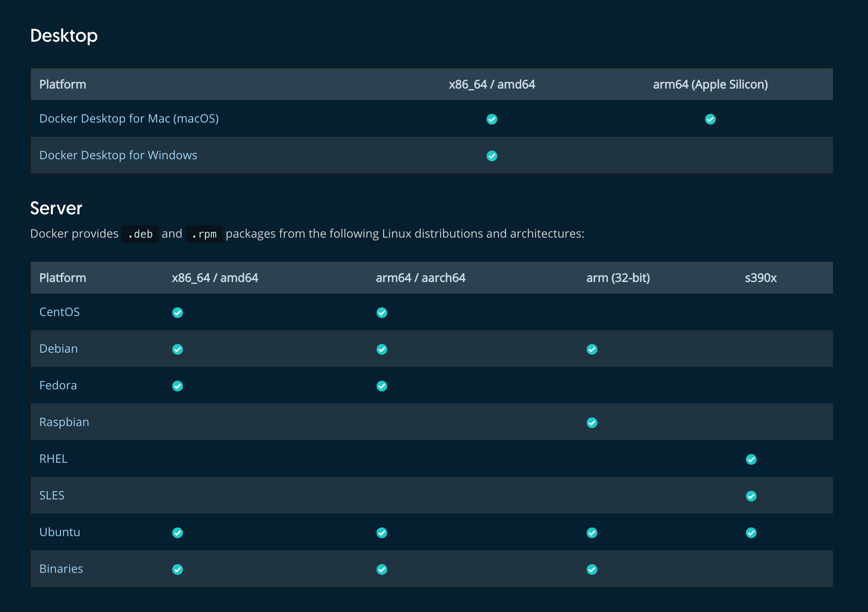Click the macOS x86_64 checkmark icon
Screen dimensions: 868x612
click(492, 119)
